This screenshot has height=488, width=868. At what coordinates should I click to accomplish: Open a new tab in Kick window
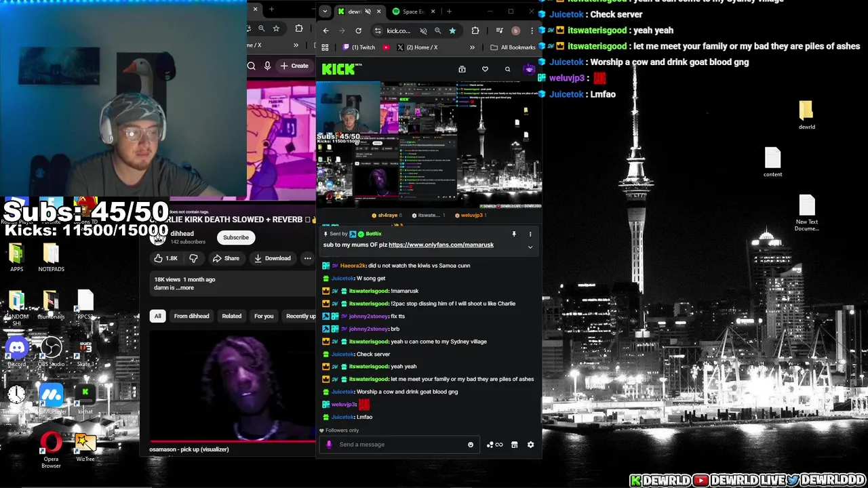pyautogui.click(x=449, y=12)
